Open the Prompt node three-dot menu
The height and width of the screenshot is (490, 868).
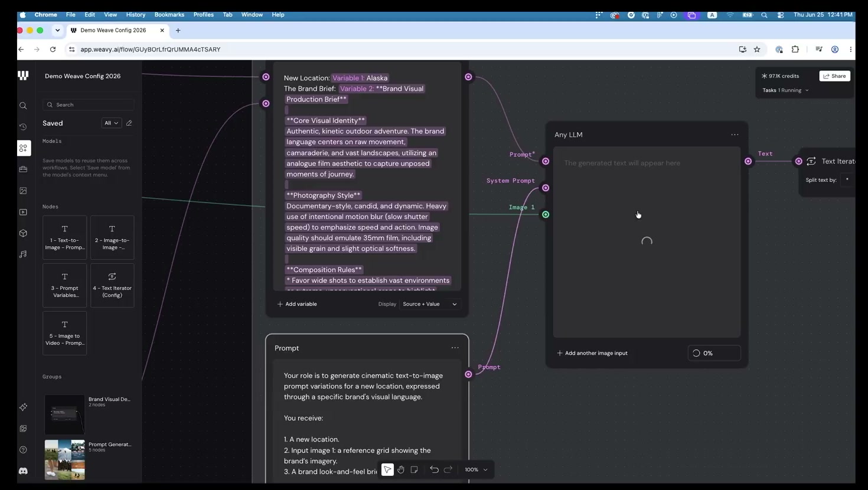pyautogui.click(x=455, y=348)
